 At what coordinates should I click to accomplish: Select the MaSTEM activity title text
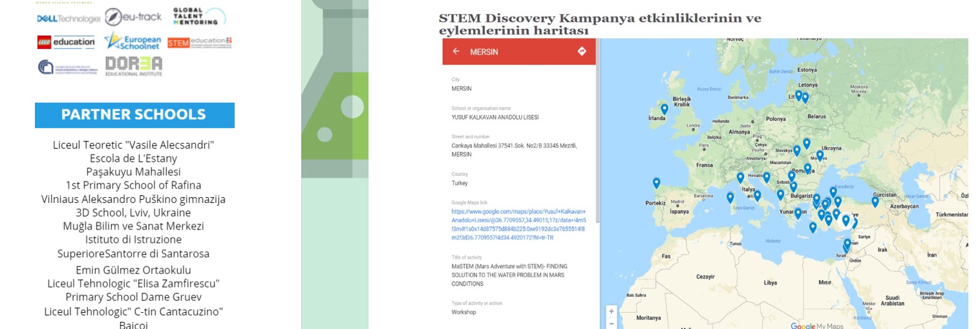509,275
